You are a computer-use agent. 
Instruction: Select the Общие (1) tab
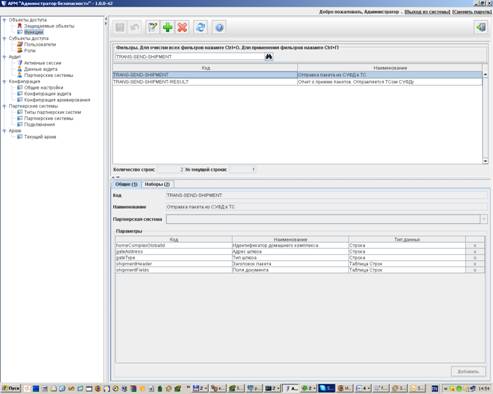click(x=126, y=184)
